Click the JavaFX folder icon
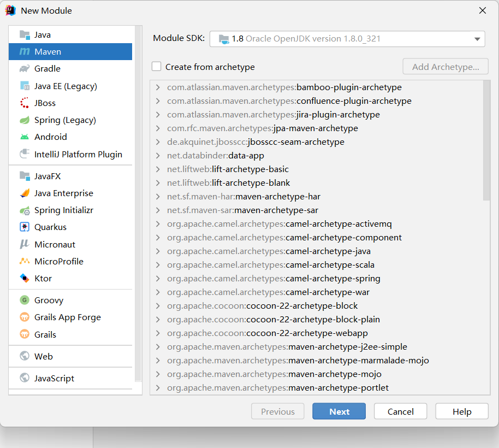Image resolution: width=499 pixels, height=448 pixels. 25,176
